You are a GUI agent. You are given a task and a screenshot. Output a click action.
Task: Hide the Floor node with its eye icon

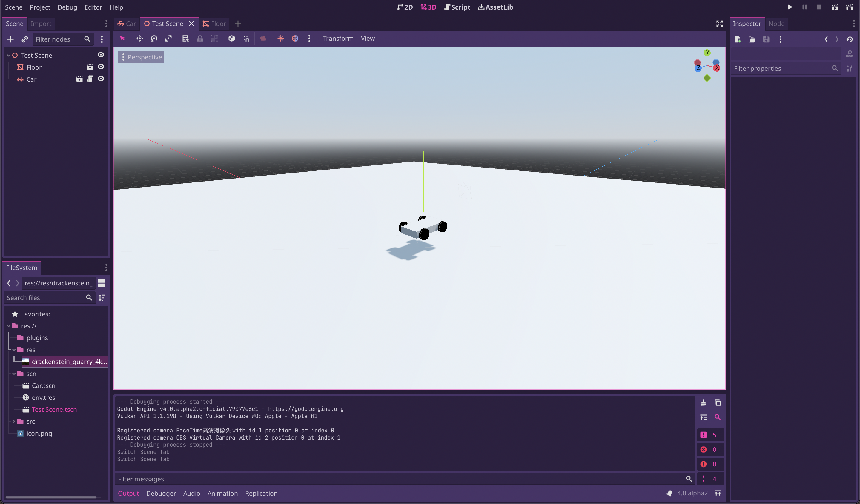click(x=101, y=67)
